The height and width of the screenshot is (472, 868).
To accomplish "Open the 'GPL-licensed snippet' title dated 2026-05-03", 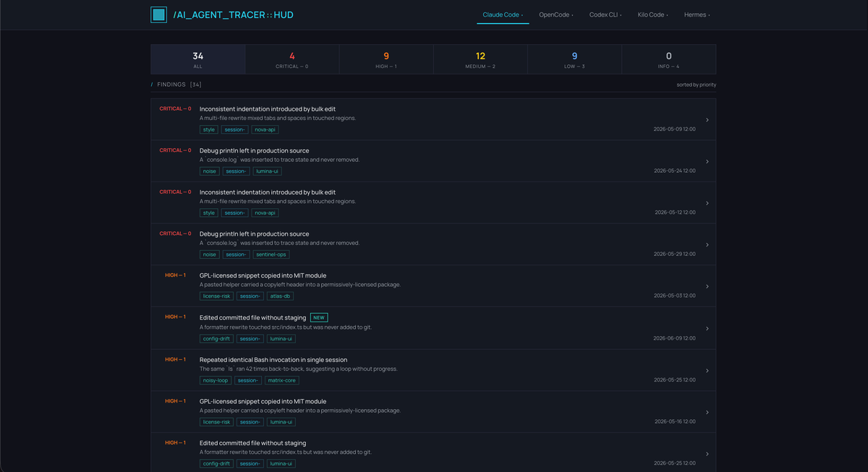I will pyautogui.click(x=263, y=275).
